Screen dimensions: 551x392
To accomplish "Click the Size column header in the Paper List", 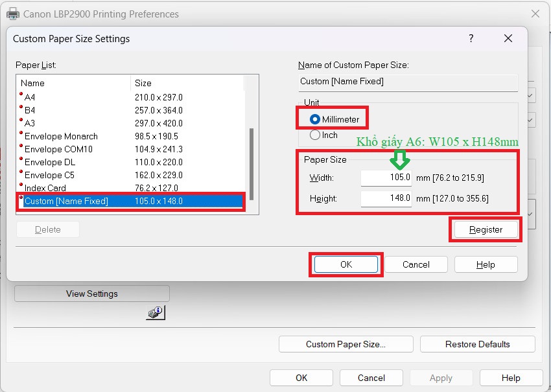I will tap(187, 83).
